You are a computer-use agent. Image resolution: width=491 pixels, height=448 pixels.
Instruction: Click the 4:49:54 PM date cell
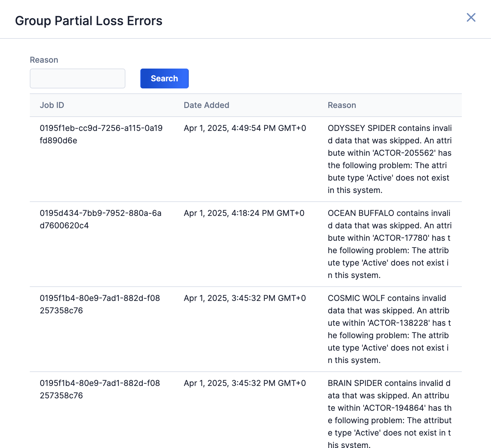(245, 128)
